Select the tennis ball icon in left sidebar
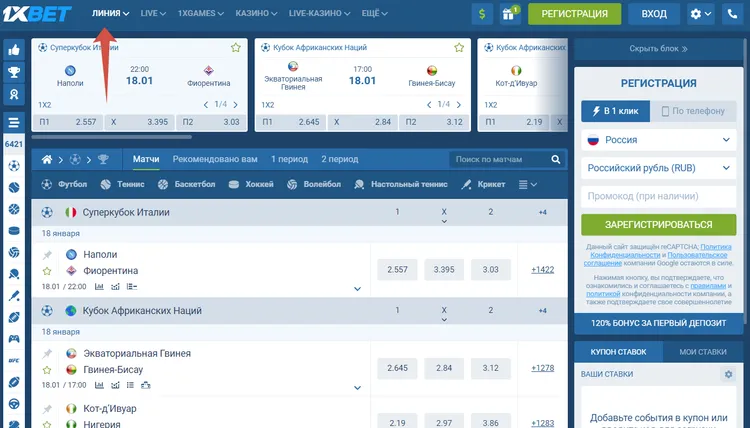Image resolution: width=750 pixels, height=428 pixels. [14, 187]
